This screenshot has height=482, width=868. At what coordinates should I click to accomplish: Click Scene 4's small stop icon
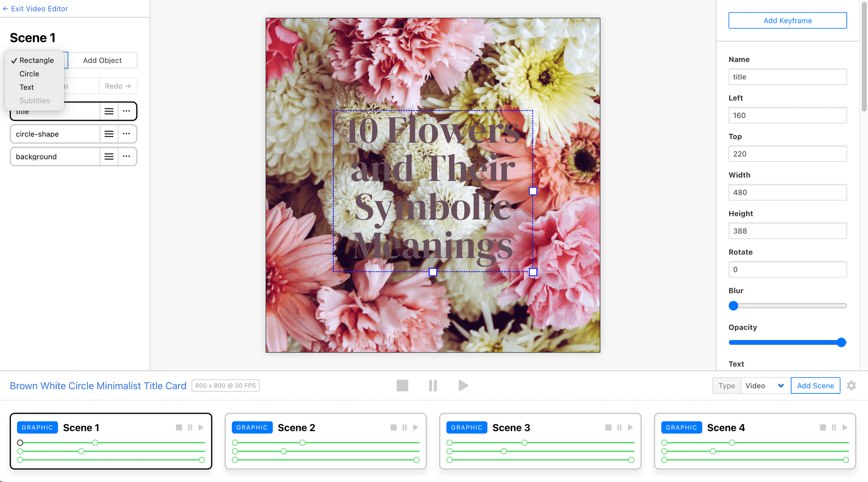pos(823,428)
